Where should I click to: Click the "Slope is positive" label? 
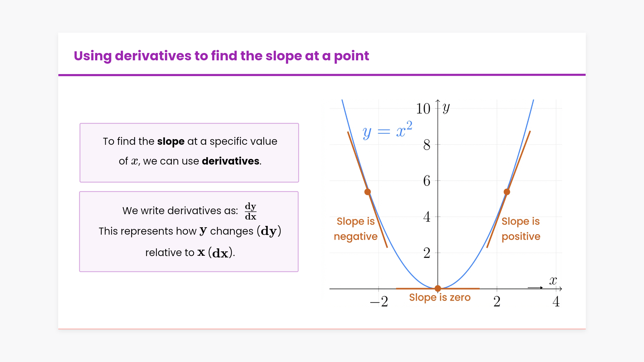[x=521, y=229]
